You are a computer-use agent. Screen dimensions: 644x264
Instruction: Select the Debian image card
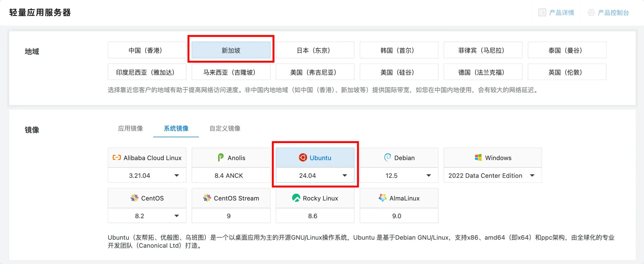tap(399, 157)
